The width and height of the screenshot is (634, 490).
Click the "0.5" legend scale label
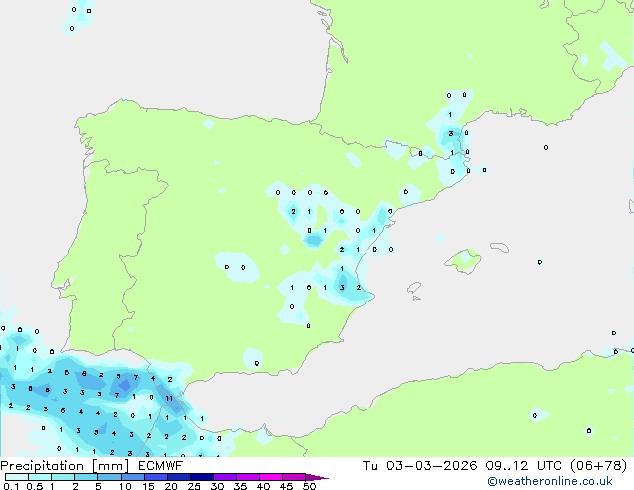pyautogui.click(x=35, y=486)
